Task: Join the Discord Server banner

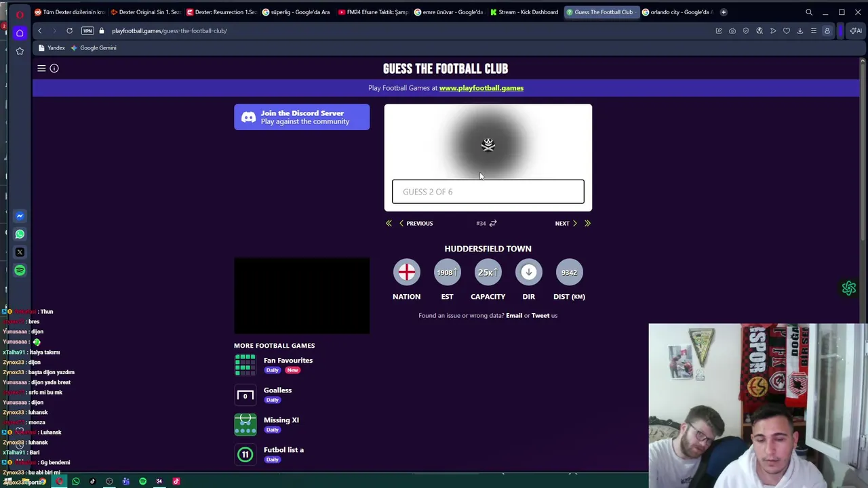Action: (302, 117)
